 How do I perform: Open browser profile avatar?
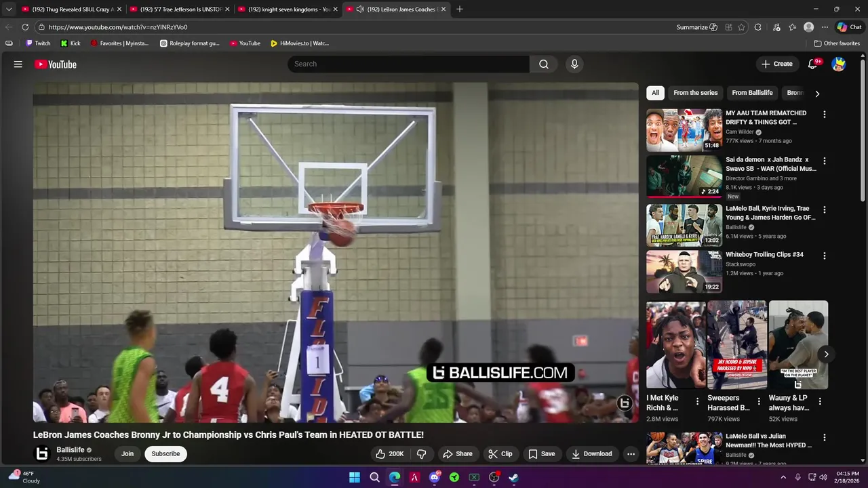(808, 27)
